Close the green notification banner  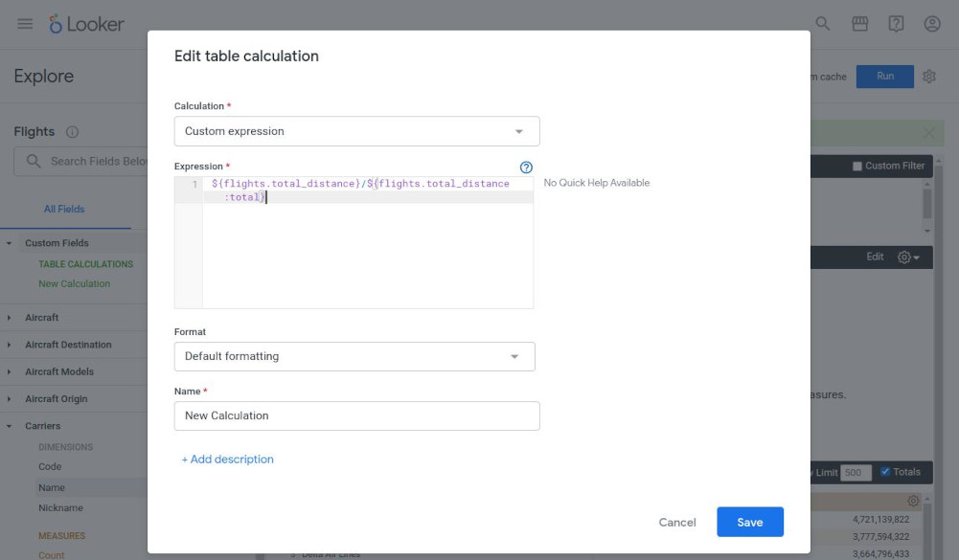[x=928, y=133]
